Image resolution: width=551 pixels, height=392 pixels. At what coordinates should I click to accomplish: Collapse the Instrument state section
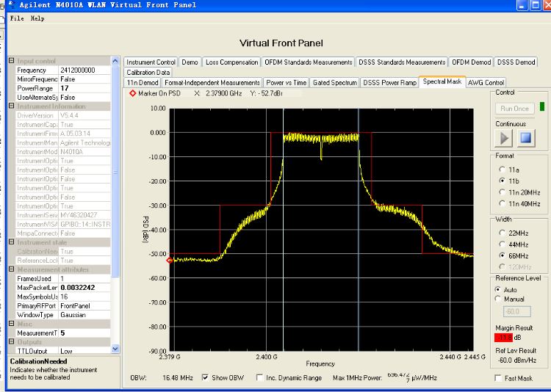(11, 242)
